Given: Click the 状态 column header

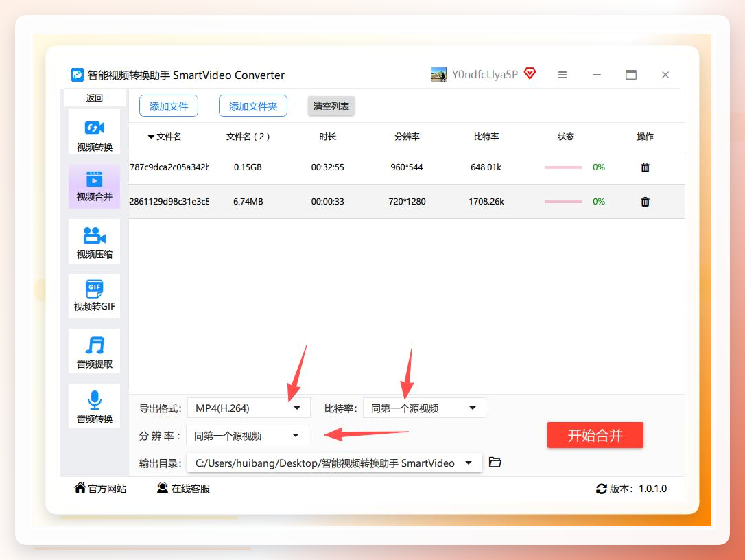Looking at the screenshot, I should (565, 137).
